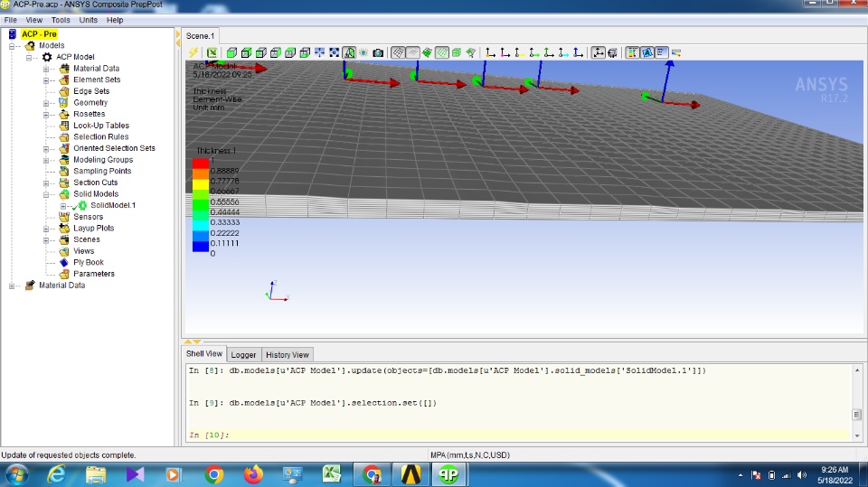868x487 pixels.
Task: Select the SolidModel.1 green gear icon
Action: 82,205
